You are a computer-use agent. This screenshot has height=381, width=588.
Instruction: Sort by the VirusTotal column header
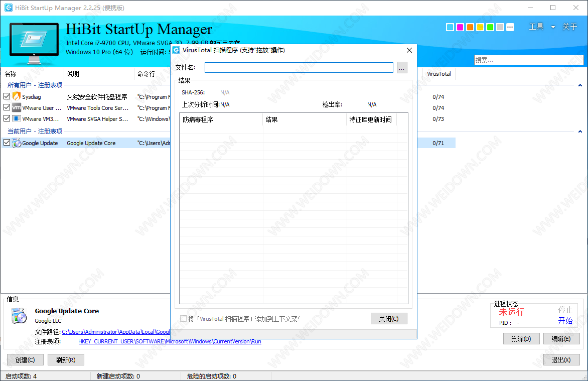point(439,74)
